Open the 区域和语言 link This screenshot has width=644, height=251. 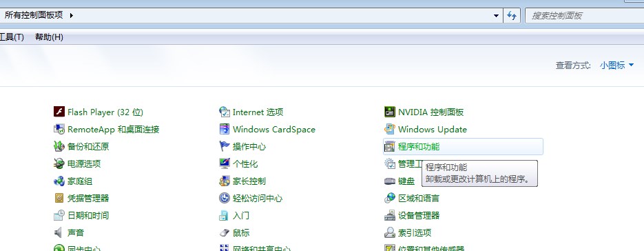coord(419,199)
